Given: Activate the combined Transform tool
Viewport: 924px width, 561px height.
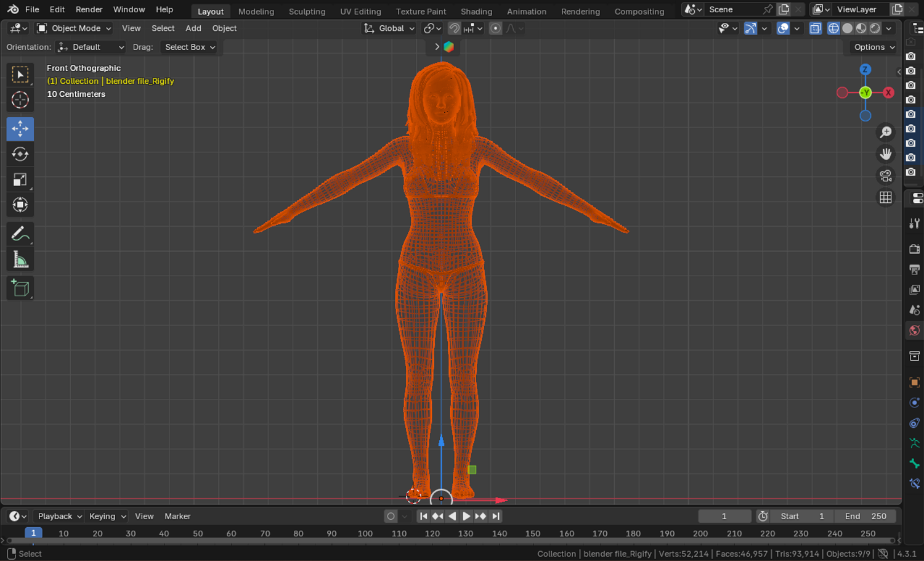Looking at the screenshot, I should point(20,205).
